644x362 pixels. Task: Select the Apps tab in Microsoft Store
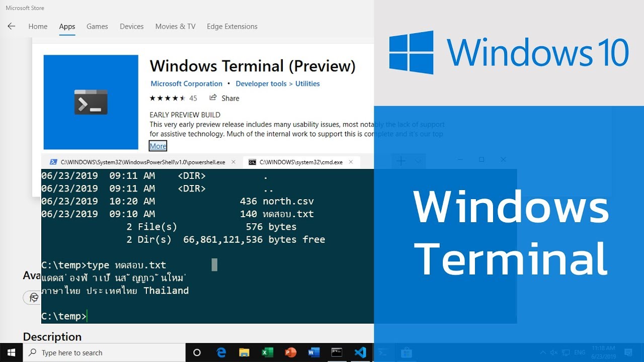[67, 26]
